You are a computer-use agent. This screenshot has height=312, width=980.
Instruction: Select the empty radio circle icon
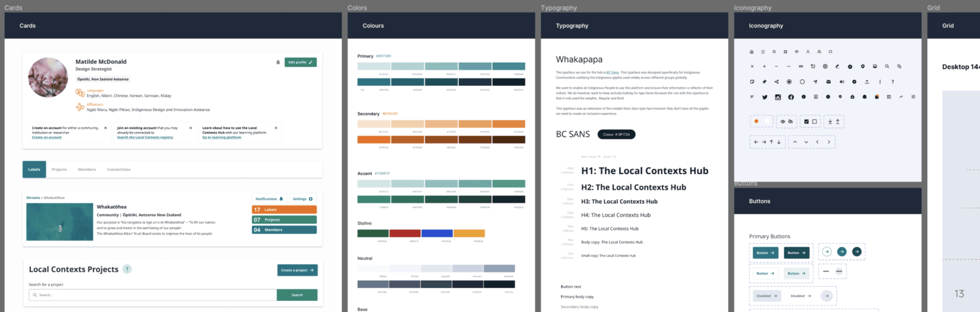point(802,82)
